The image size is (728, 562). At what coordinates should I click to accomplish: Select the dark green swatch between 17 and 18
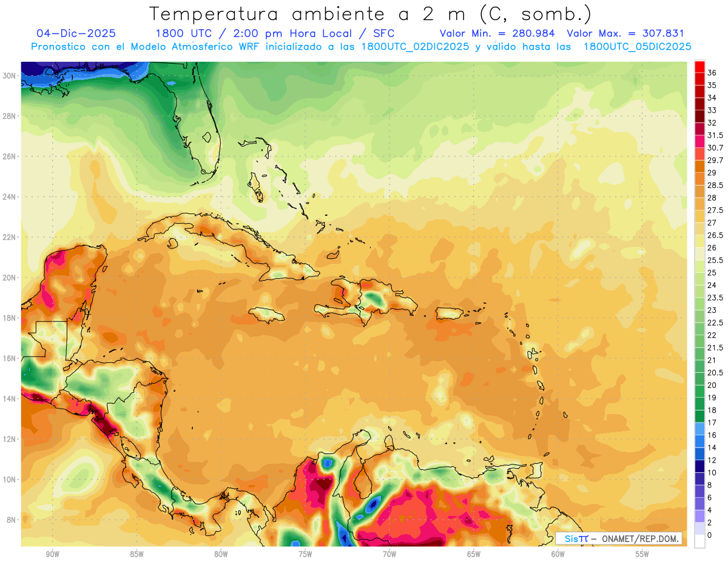click(699, 416)
